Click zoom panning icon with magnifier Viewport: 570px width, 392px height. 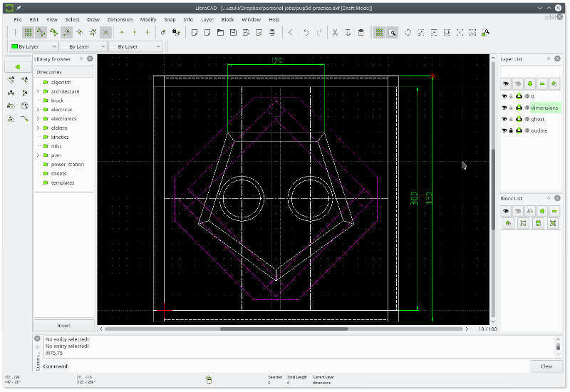(485, 33)
